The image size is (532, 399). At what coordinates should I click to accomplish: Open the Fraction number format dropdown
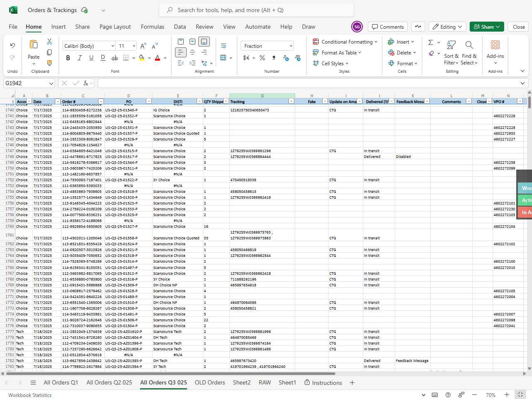[x=291, y=46]
